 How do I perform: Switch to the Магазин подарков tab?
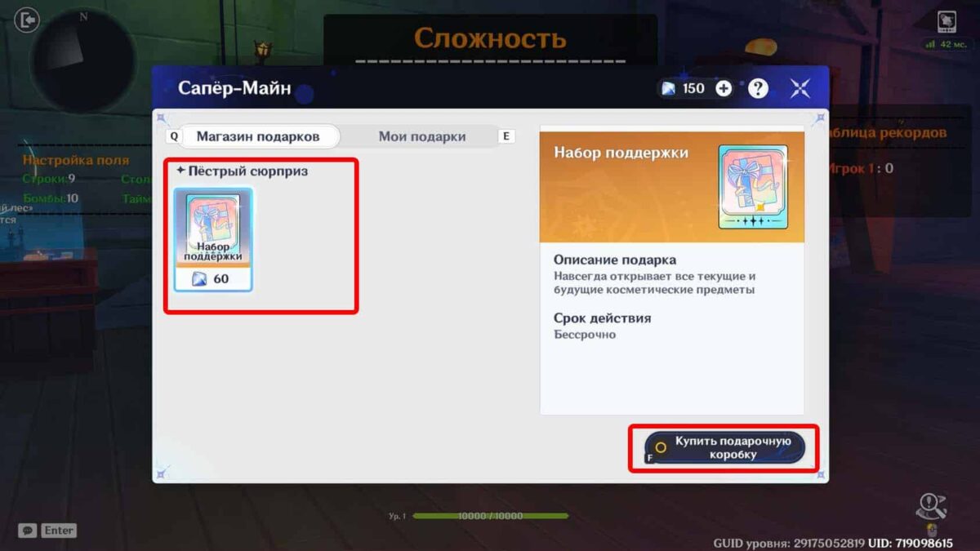pos(257,136)
